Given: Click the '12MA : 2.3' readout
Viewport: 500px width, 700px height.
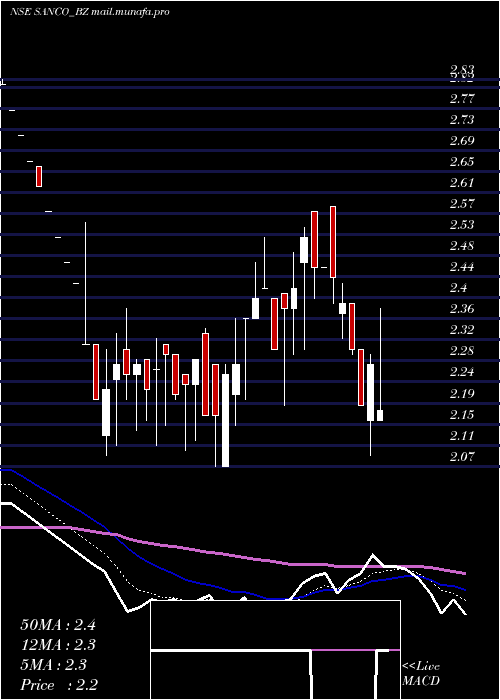Looking at the screenshot, I should 58,645.
